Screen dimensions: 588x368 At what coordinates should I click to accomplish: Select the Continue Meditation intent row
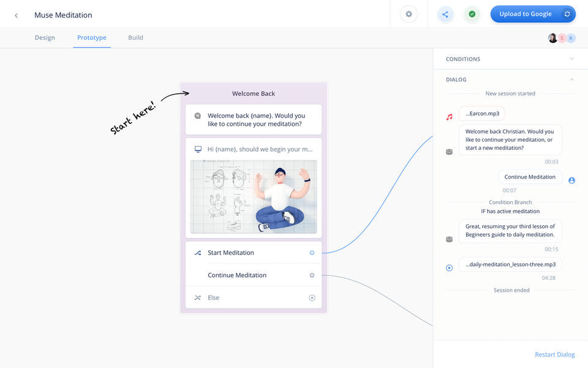click(254, 275)
